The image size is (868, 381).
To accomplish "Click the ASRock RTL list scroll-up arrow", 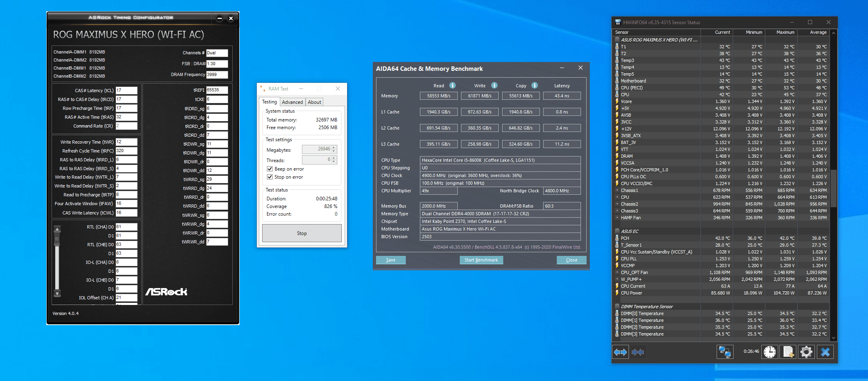I will coord(57,229).
